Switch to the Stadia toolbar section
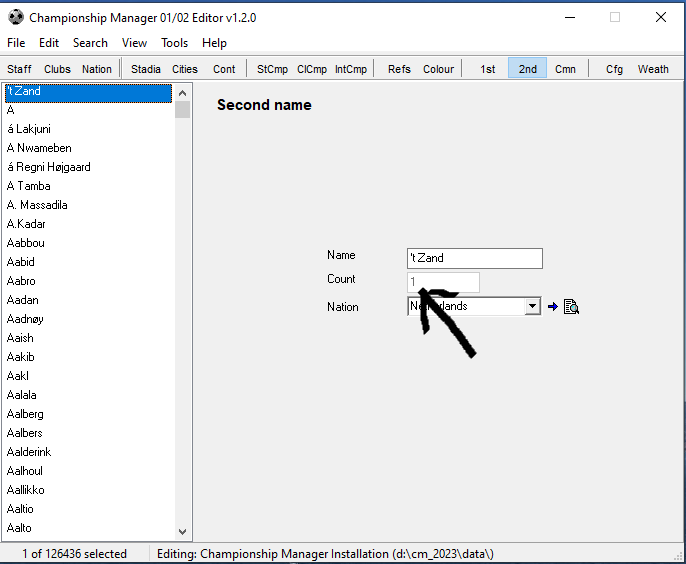Viewport: 686px width, 564px height. [146, 69]
